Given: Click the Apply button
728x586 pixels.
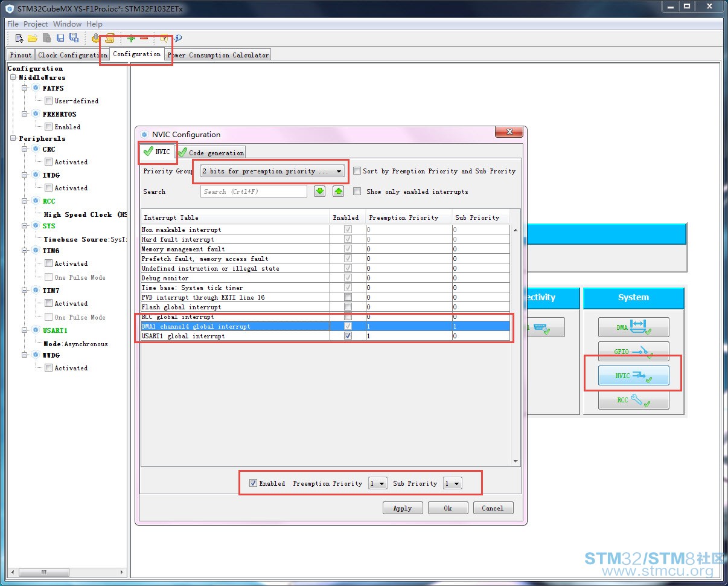Looking at the screenshot, I should pyautogui.click(x=403, y=508).
